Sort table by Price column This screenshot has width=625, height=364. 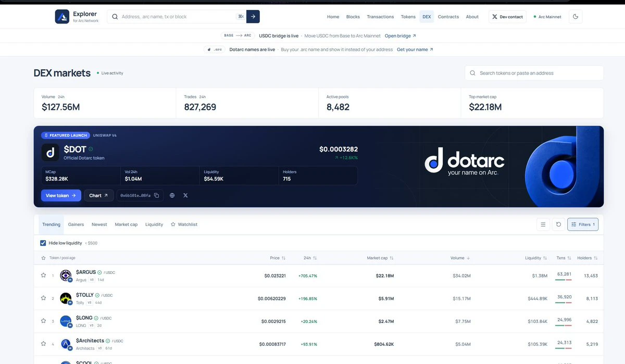pyautogui.click(x=278, y=258)
